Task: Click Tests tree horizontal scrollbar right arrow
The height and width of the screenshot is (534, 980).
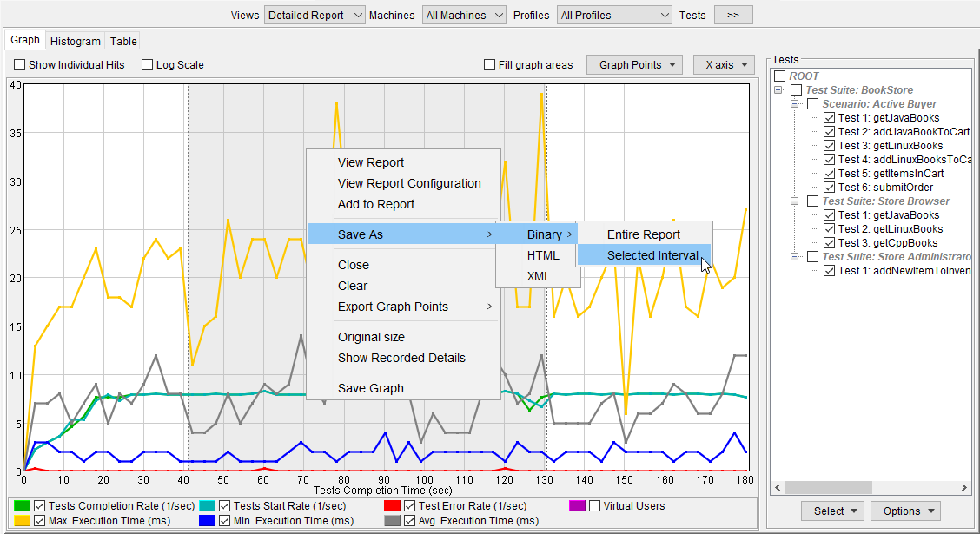Action: (x=963, y=487)
